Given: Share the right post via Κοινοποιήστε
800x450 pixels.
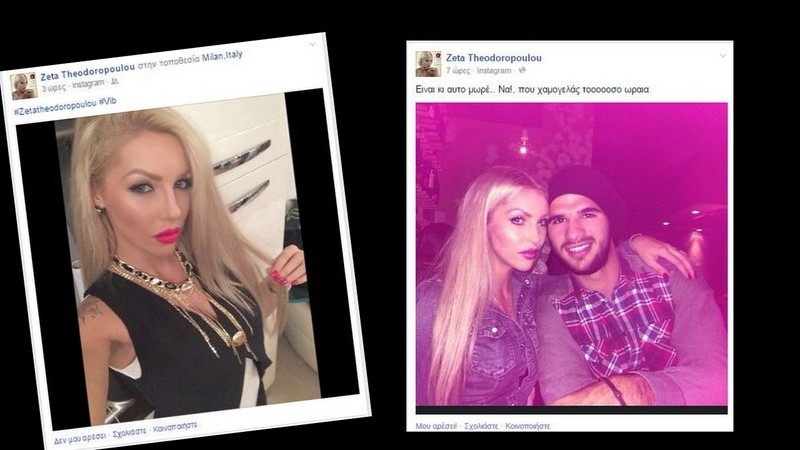Looking at the screenshot, I should (528, 426).
